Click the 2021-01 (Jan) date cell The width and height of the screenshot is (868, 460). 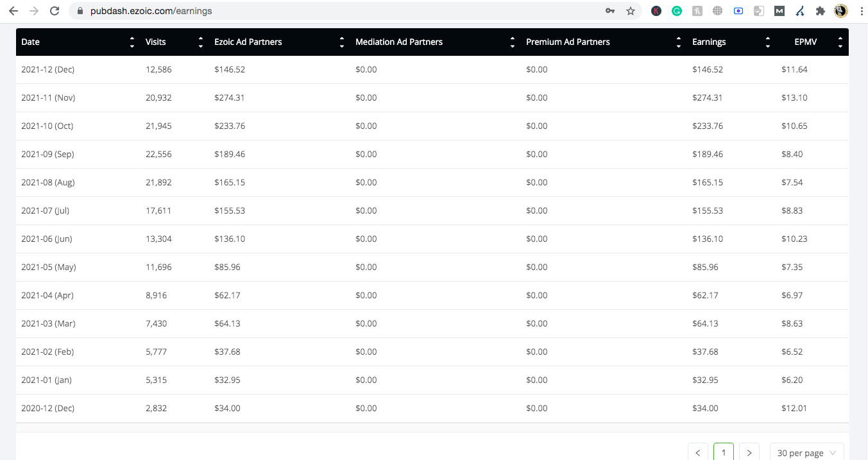[x=46, y=380]
